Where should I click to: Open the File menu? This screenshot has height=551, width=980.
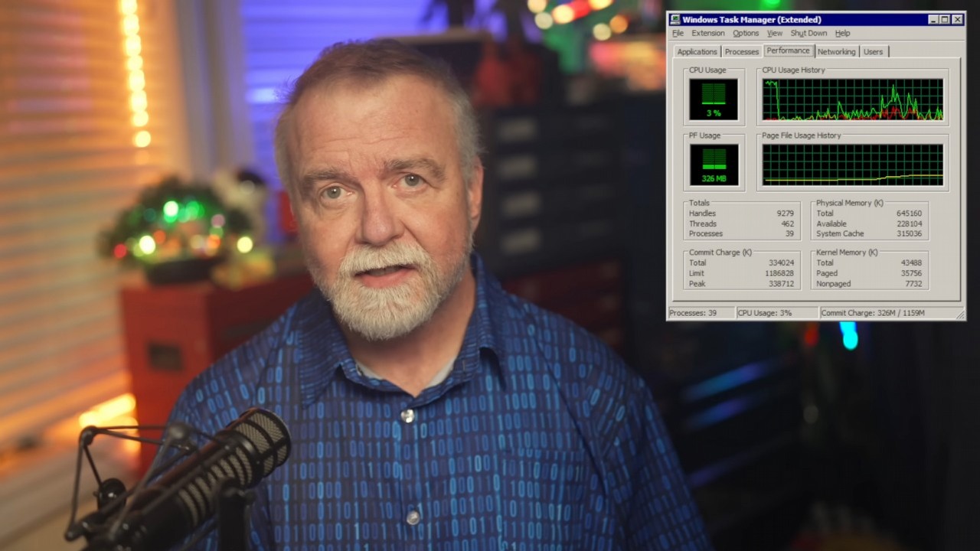(x=678, y=33)
